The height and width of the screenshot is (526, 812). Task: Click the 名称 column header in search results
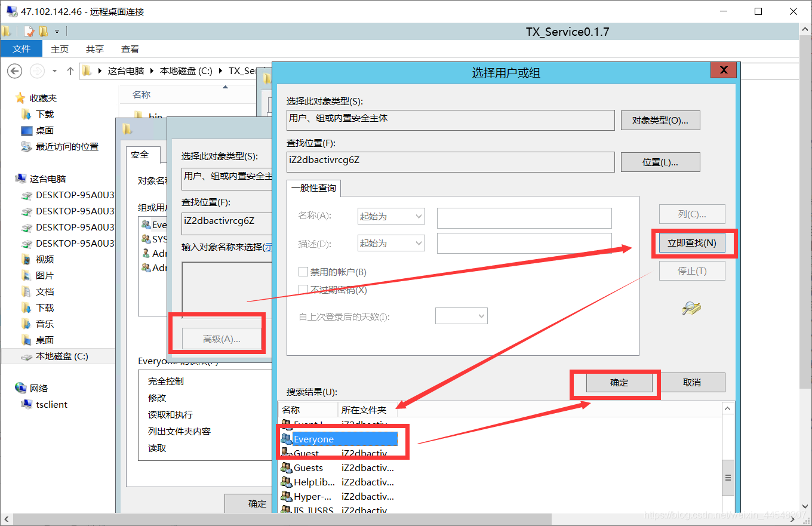click(308, 410)
